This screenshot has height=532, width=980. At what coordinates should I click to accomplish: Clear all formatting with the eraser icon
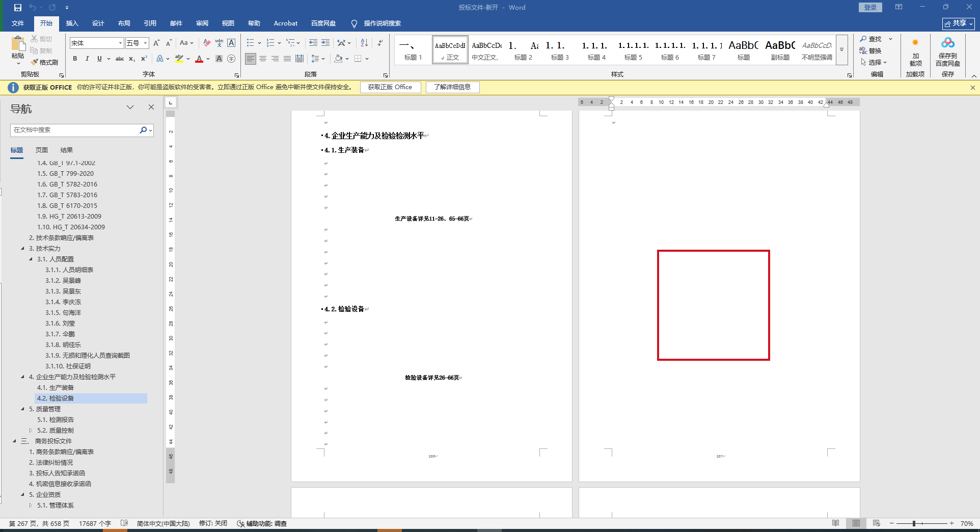206,43
